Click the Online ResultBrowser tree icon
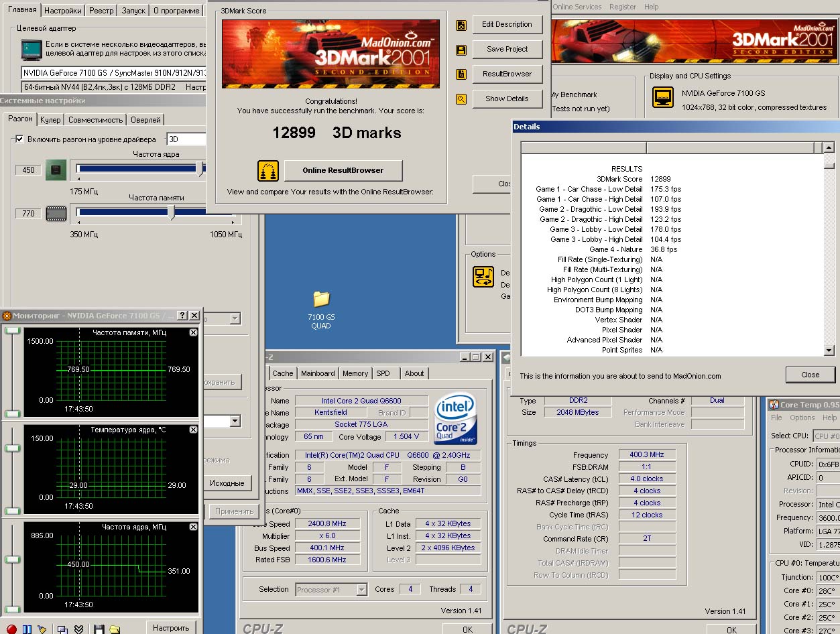 (x=268, y=171)
